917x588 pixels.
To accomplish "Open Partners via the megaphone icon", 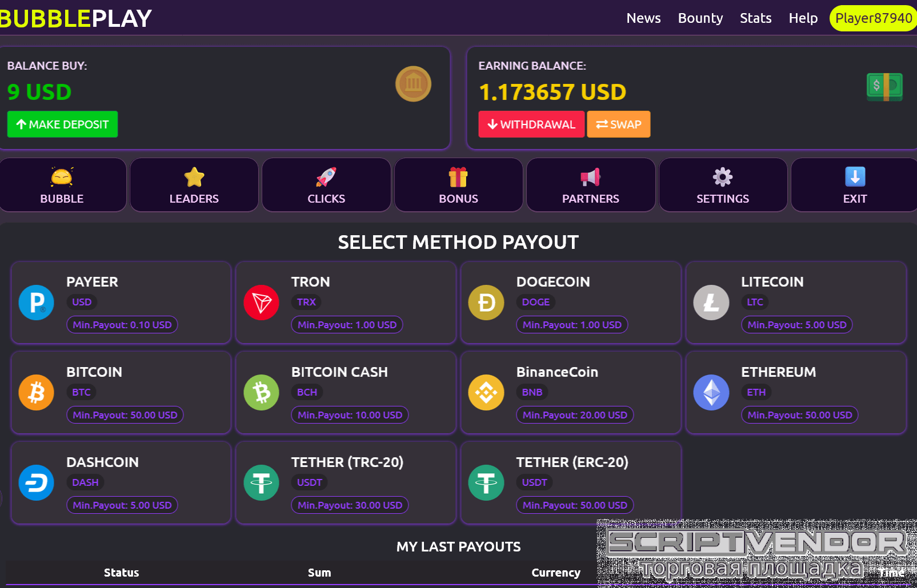I will tap(591, 177).
